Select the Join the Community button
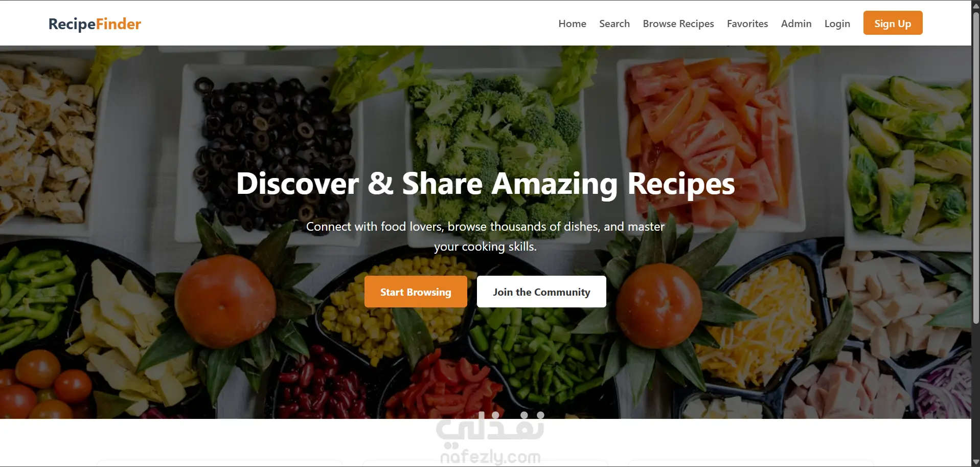The image size is (980, 467). click(x=541, y=292)
